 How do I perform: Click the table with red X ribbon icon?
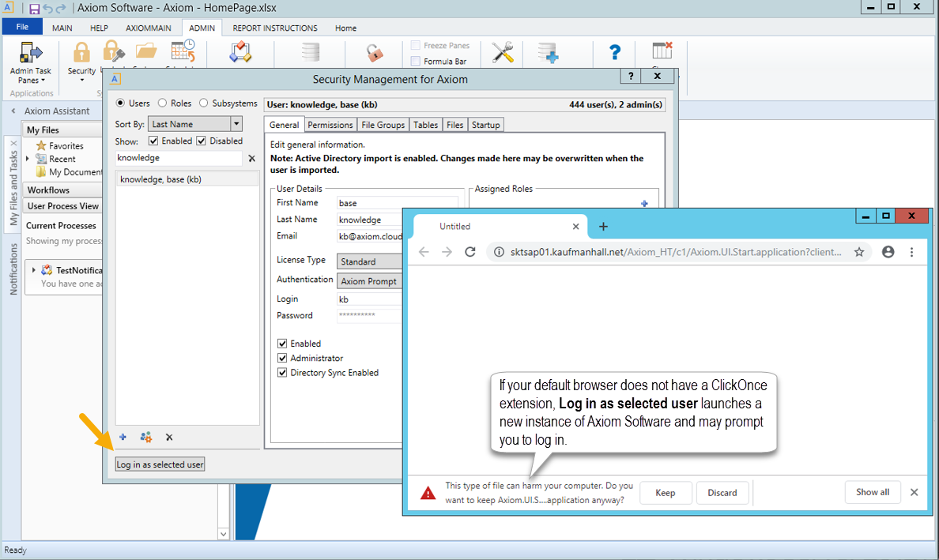coord(662,51)
